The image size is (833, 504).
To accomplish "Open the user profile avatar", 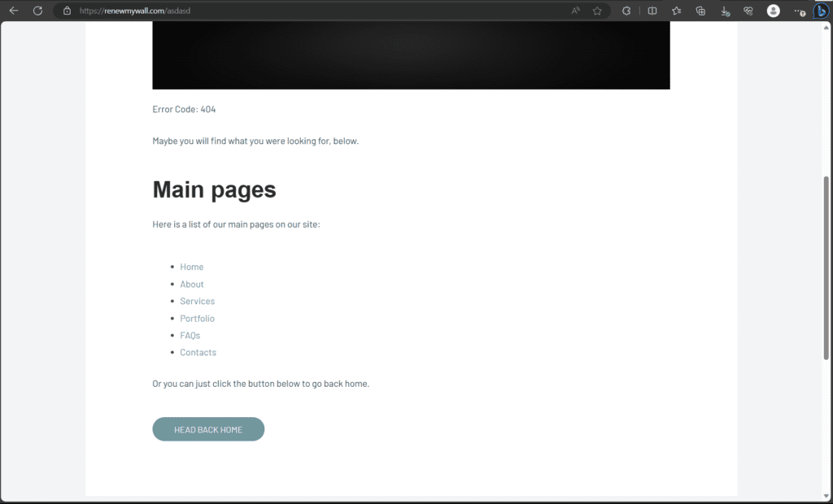I will coord(774,11).
